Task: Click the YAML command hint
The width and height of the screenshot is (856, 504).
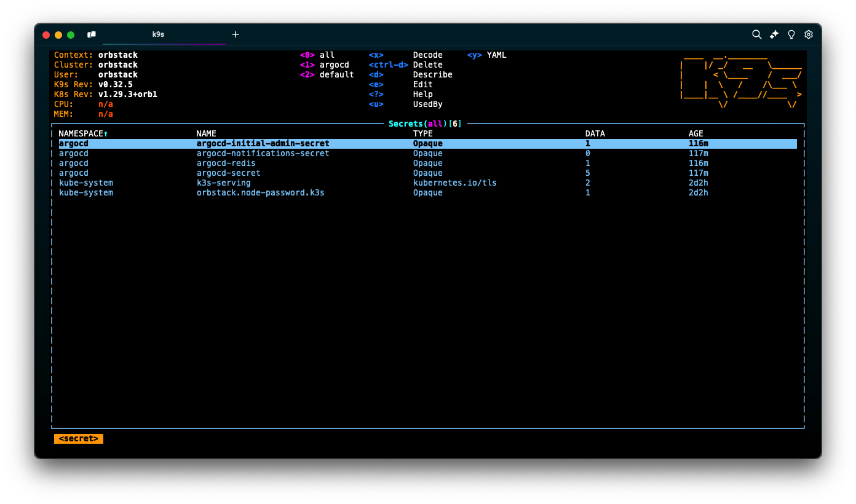Action: click(x=497, y=55)
